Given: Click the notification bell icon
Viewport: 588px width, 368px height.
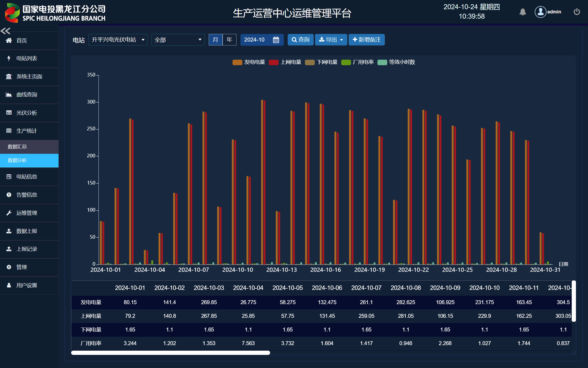Looking at the screenshot, I should point(523,12).
